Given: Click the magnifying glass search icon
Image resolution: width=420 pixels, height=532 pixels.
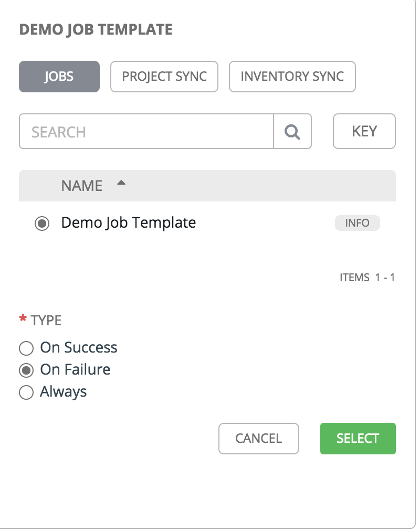Looking at the screenshot, I should tap(292, 132).
